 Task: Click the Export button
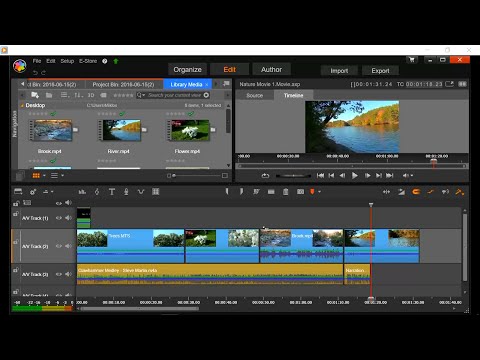click(x=380, y=71)
